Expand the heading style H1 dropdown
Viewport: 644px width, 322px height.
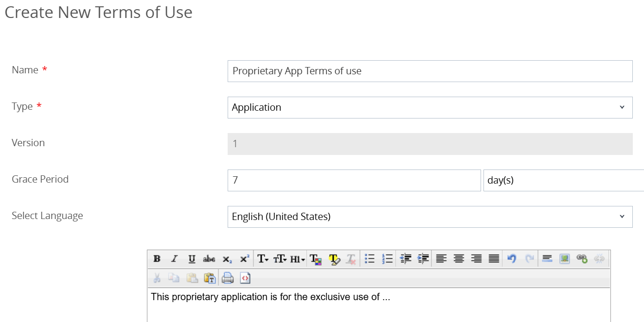[x=297, y=258]
